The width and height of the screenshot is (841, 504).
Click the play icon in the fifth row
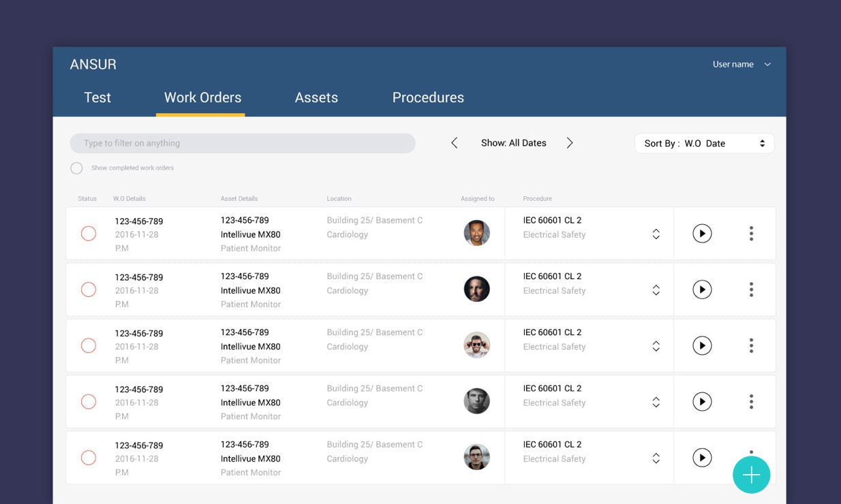(x=702, y=458)
